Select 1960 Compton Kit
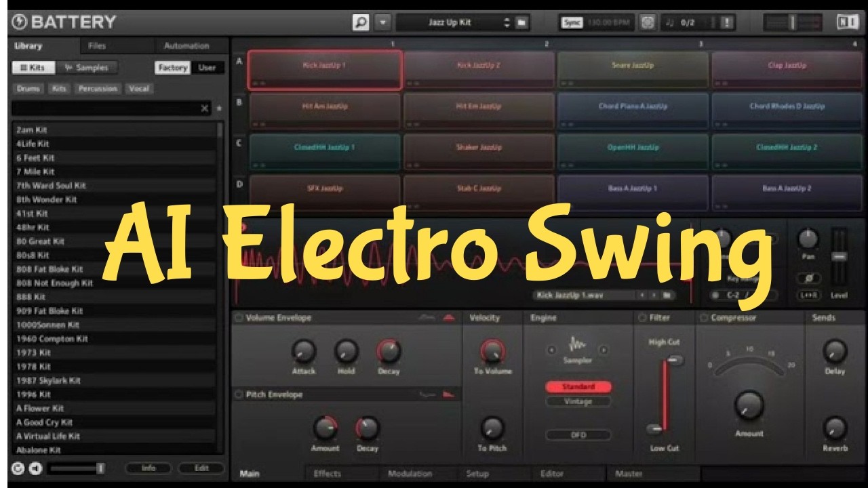 tap(114, 339)
